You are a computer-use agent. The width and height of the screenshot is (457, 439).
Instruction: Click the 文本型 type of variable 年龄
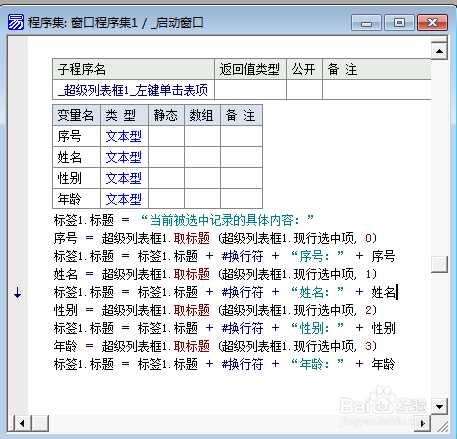point(124,199)
